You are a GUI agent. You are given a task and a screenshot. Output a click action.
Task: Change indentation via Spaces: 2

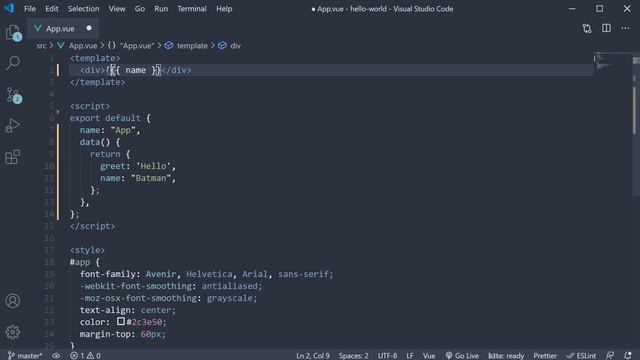point(353,356)
